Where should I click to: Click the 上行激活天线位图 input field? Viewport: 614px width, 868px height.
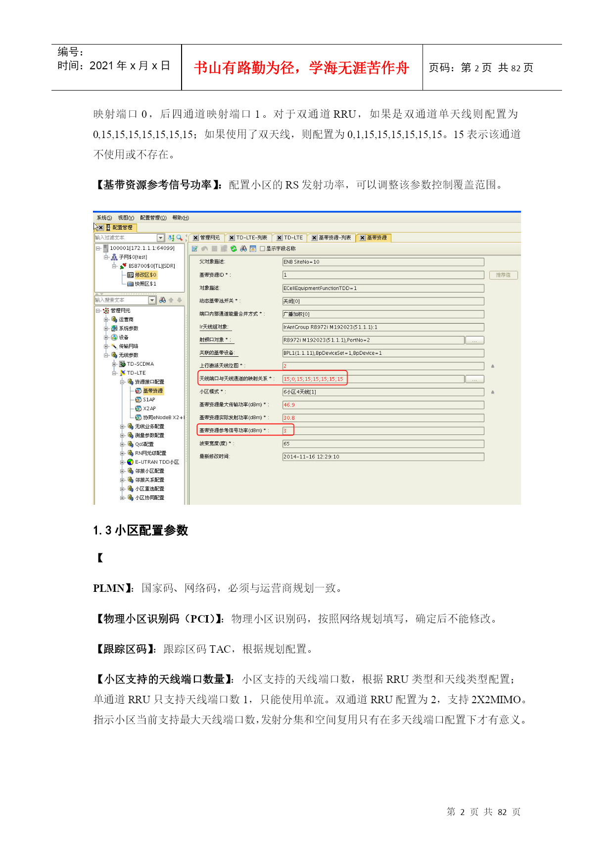pos(383,366)
